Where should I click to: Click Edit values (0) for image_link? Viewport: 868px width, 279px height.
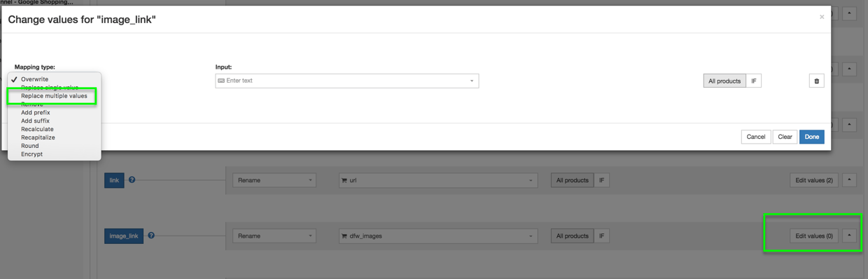(x=814, y=236)
